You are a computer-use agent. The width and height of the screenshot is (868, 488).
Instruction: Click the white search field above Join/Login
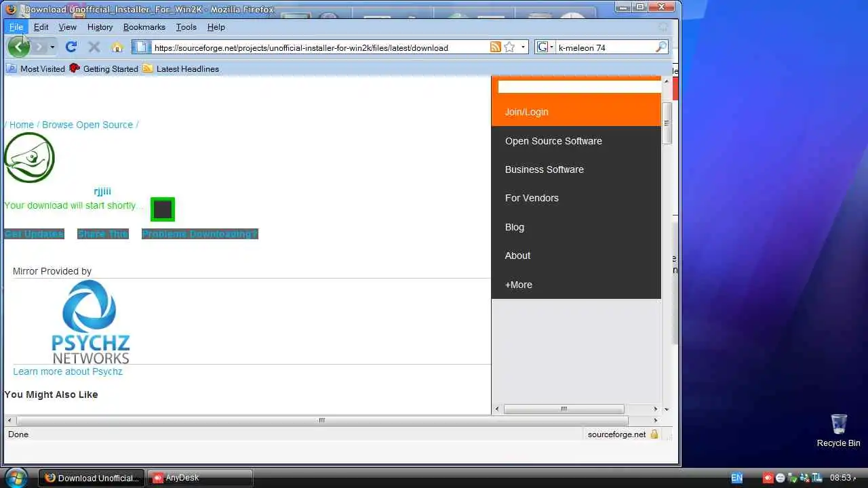click(579, 87)
